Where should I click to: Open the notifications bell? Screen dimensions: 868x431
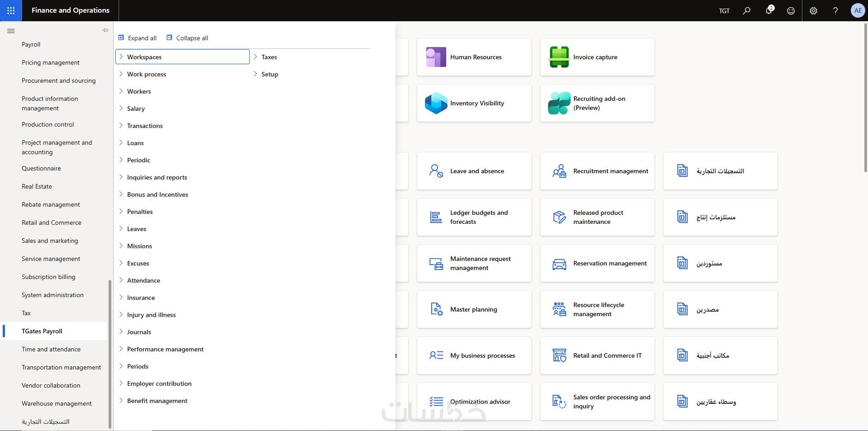pos(769,10)
